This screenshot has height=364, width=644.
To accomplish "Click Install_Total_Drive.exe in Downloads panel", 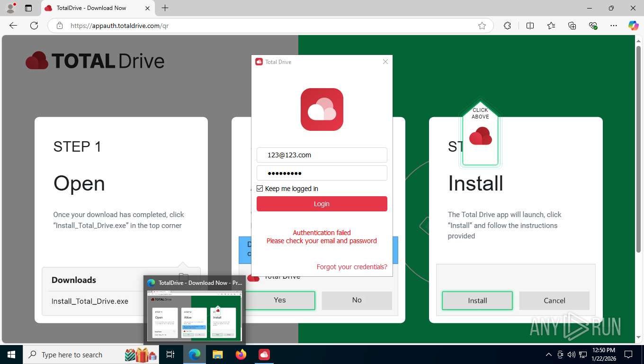I will (x=90, y=301).
